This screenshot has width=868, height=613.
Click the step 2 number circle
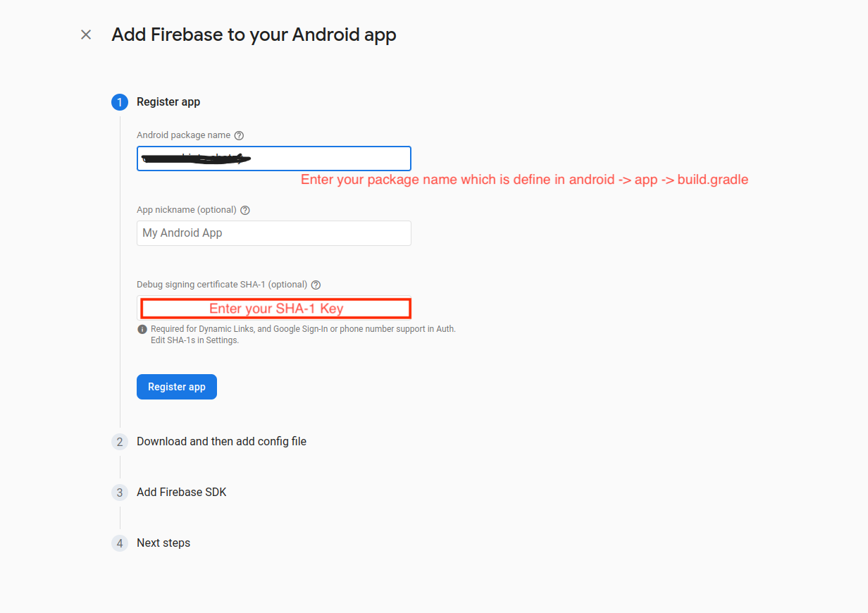(120, 442)
